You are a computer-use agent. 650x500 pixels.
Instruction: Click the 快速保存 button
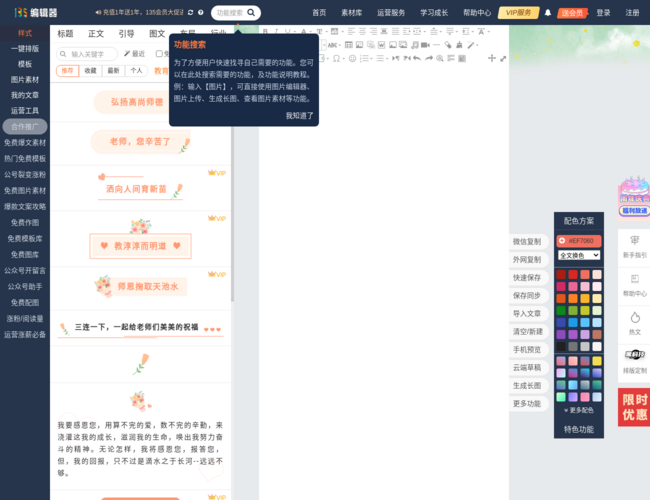coord(527,278)
